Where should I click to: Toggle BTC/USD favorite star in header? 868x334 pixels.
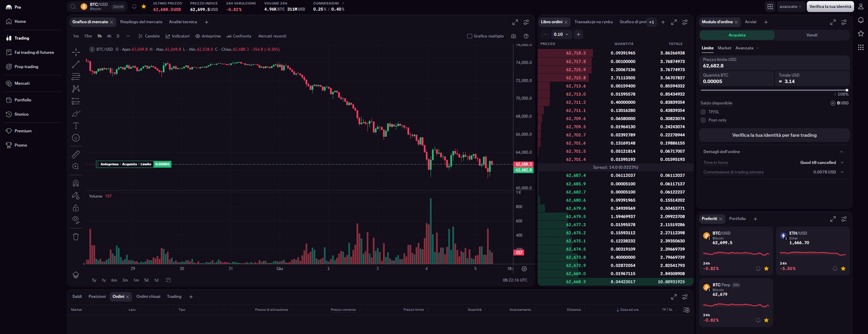143,7
